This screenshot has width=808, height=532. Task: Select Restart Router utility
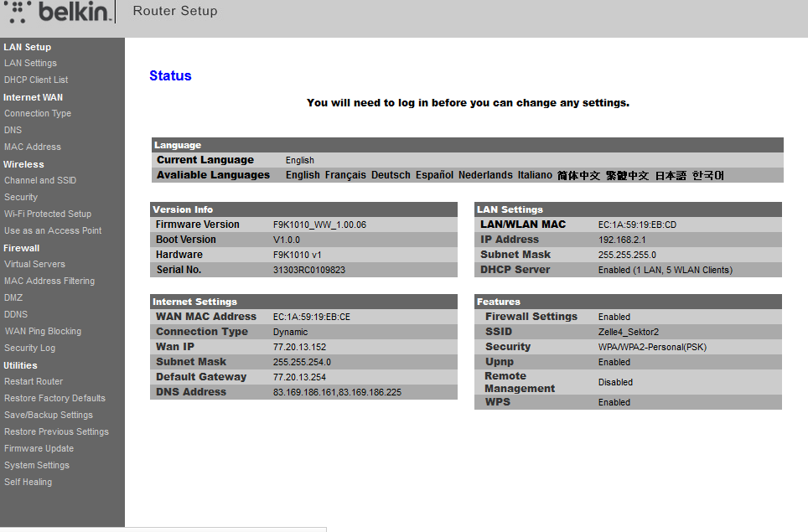(34, 382)
